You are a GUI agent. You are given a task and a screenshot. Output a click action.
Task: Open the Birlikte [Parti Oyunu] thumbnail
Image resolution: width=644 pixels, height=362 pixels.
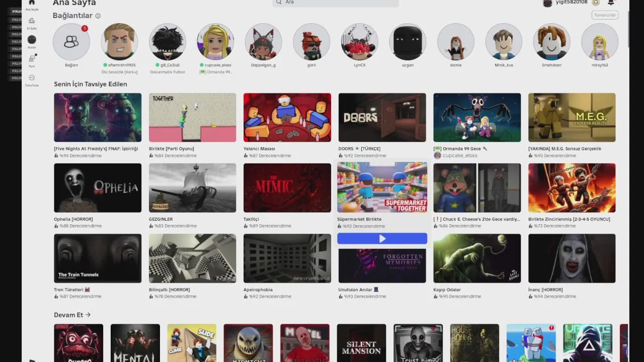[x=193, y=118]
